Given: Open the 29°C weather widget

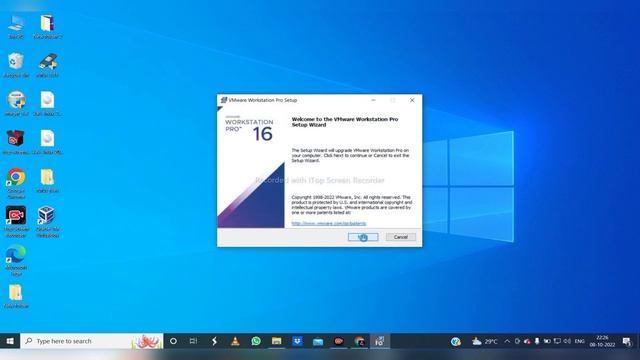Looking at the screenshot, I should (x=484, y=341).
